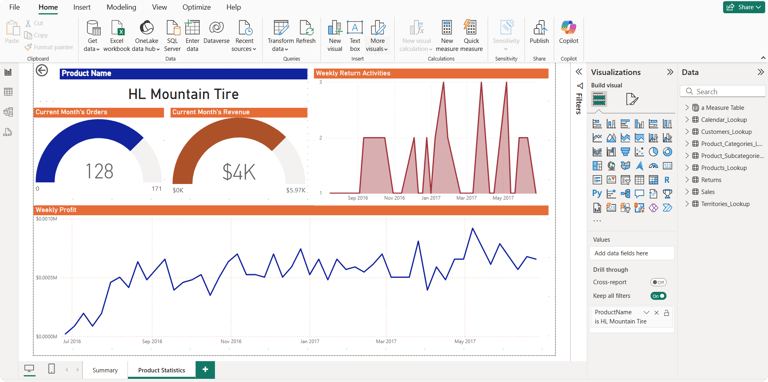Expand the Customers_Lookup table
This screenshot has height=382, width=768.
click(687, 132)
